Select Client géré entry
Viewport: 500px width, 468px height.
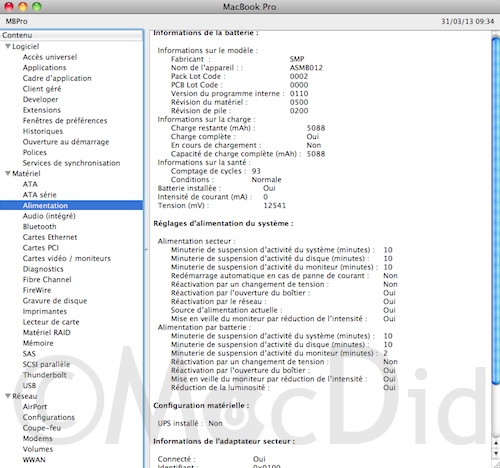42,89
